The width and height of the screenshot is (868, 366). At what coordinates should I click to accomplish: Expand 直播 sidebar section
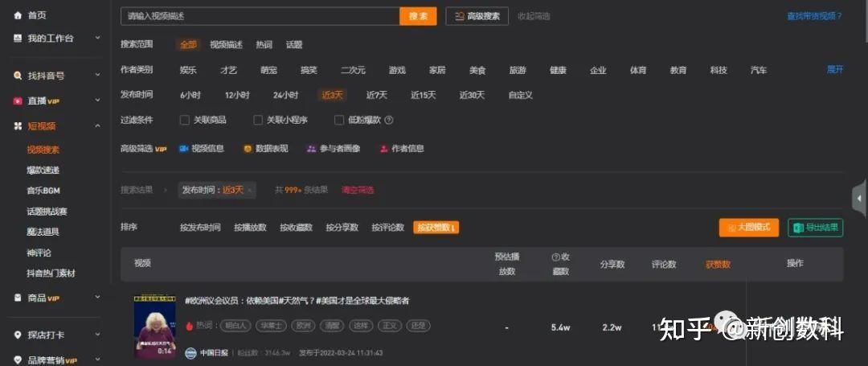coord(98,101)
